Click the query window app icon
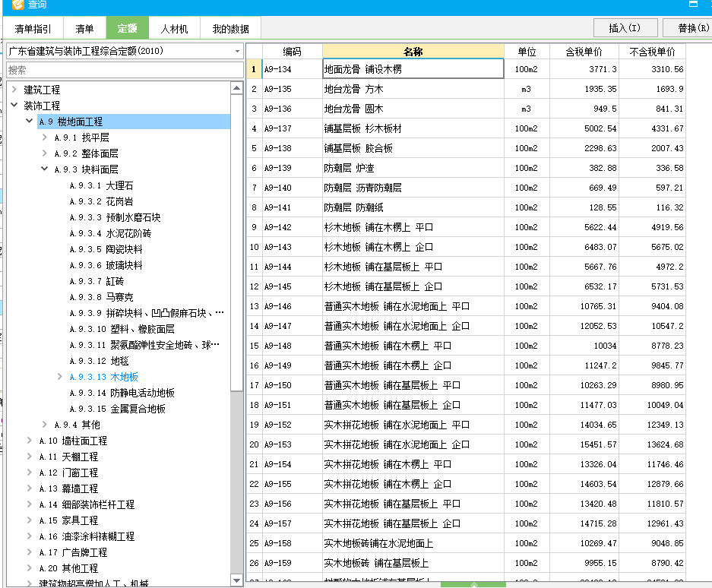The image size is (712, 588). click(x=17, y=5)
